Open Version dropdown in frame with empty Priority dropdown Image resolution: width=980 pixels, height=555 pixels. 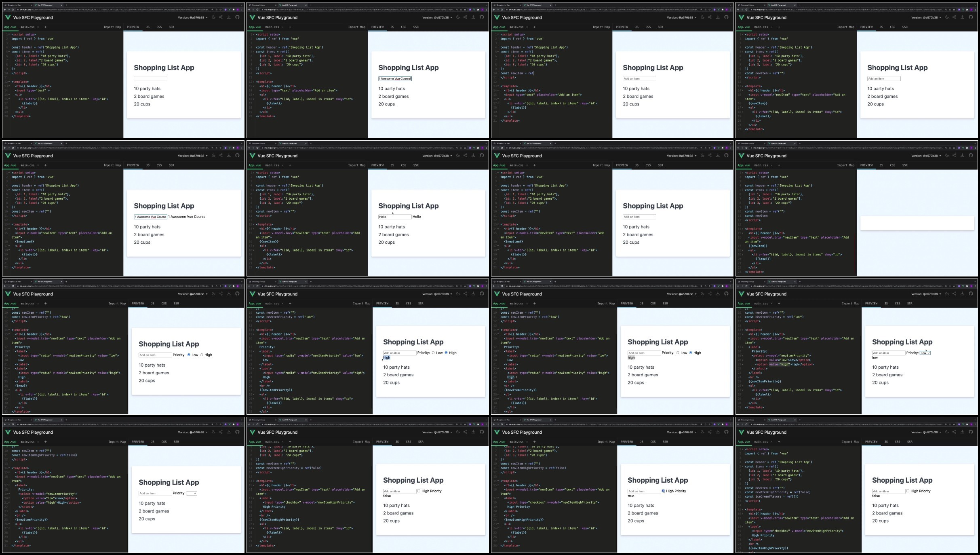tap(193, 432)
